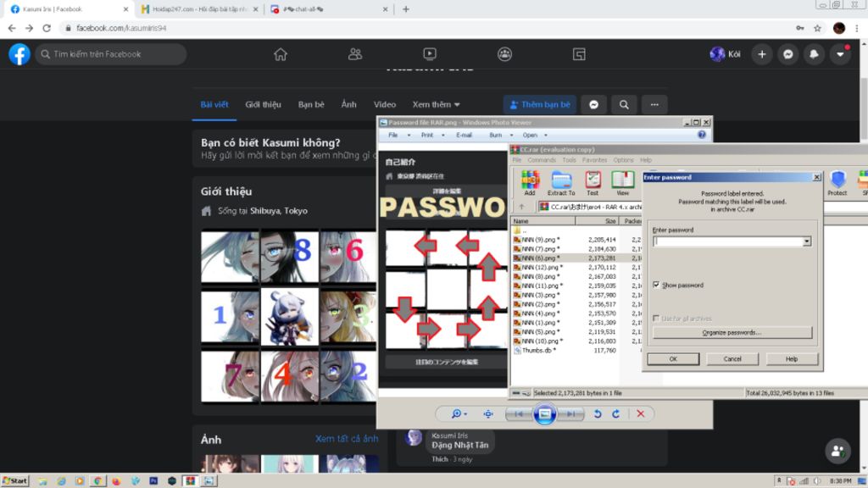This screenshot has width=868, height=488.
Task: Click the WinRAR Protect icon
Action: 837,183
